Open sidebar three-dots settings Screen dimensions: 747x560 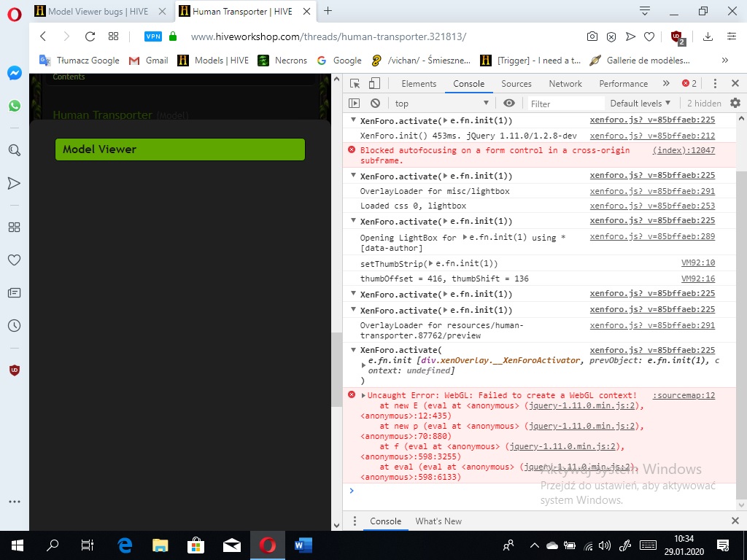[x=15, y=502]
